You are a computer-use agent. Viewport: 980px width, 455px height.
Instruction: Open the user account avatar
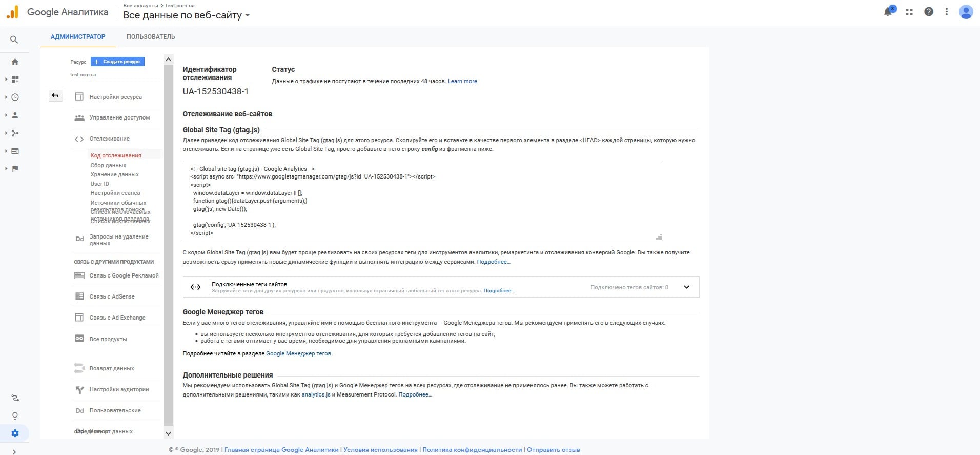966,12
